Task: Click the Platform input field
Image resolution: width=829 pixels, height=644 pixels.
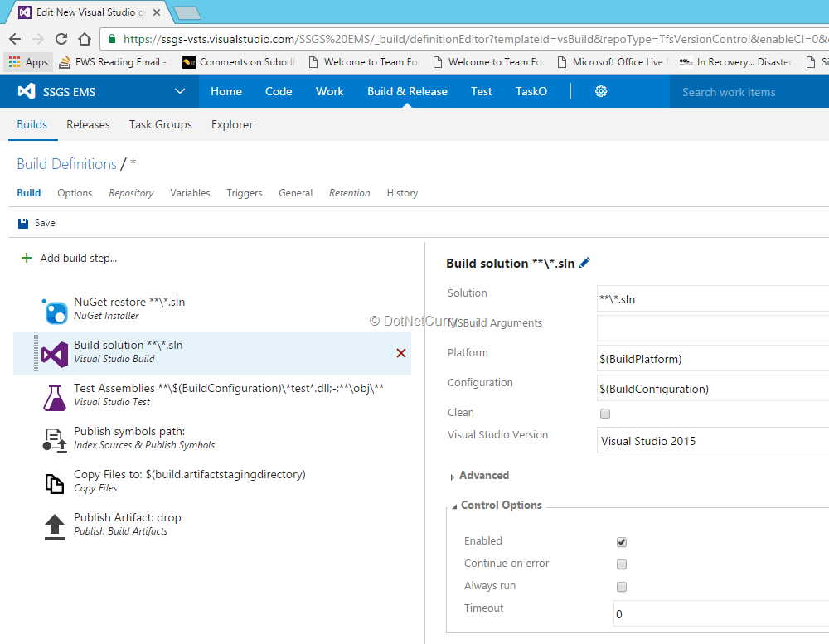Action: click(713, 359)
